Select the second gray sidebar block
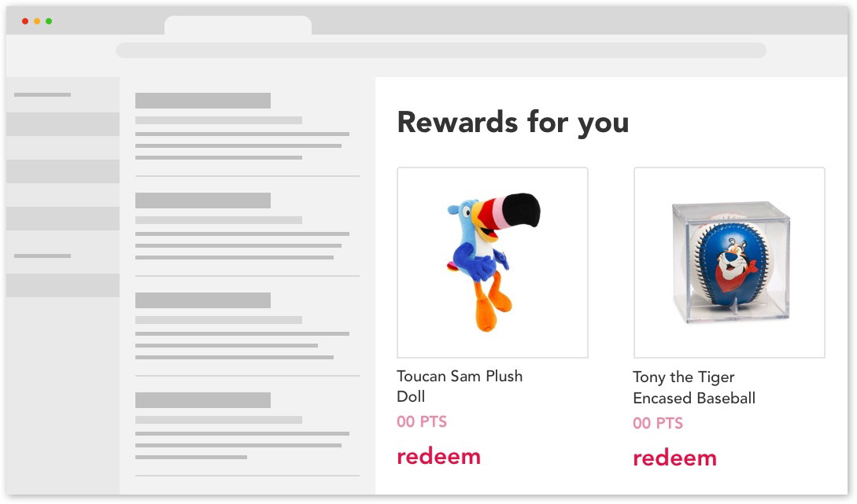 (63, 171)
